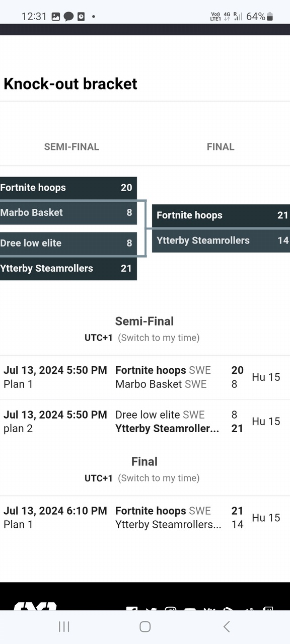The image size is (290, 644).
Task: Click Switch to my time under Final
Action: [159, 478]
